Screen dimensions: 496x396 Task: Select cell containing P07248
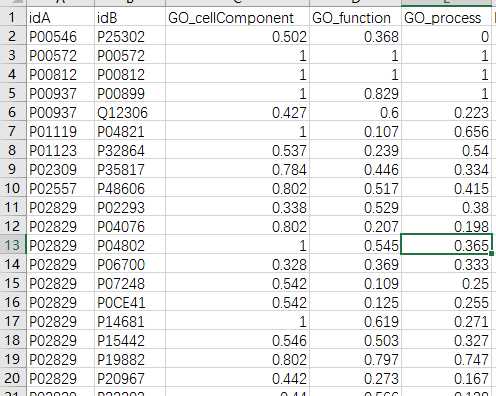point(130,283)
